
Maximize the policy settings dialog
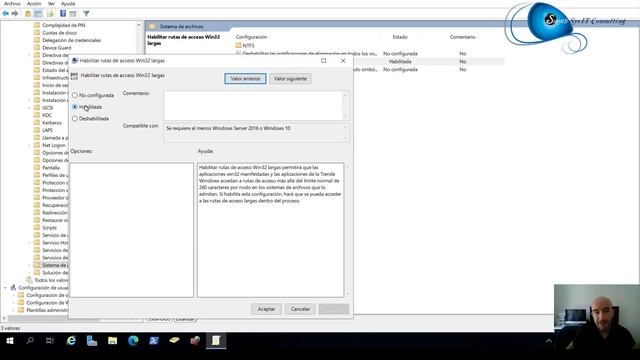tap(324, 61)
